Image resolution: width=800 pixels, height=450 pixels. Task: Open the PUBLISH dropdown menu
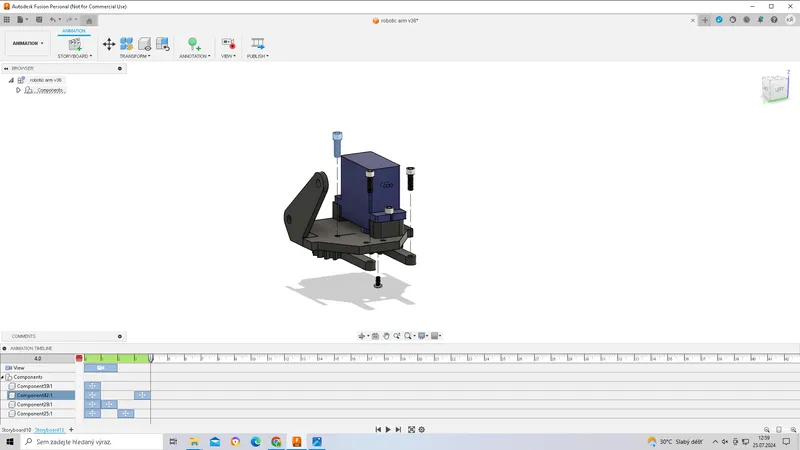pyautogui.click(x=258, y=56)
